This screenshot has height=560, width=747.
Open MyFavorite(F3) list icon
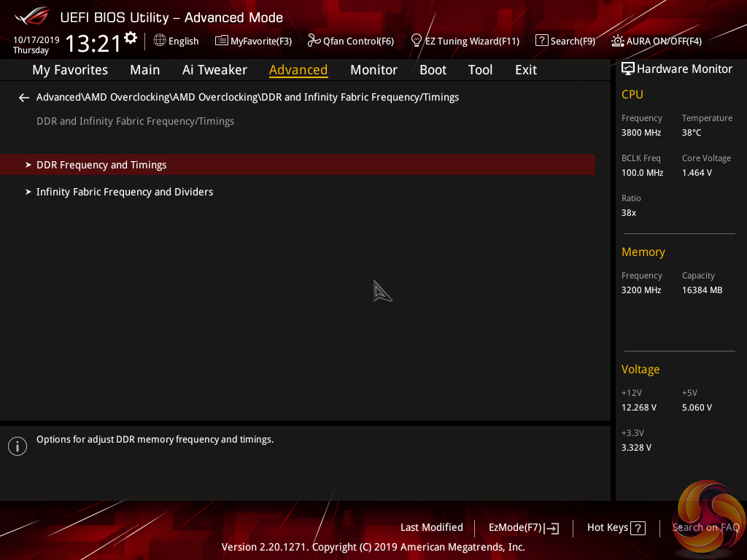coord(221,41)
